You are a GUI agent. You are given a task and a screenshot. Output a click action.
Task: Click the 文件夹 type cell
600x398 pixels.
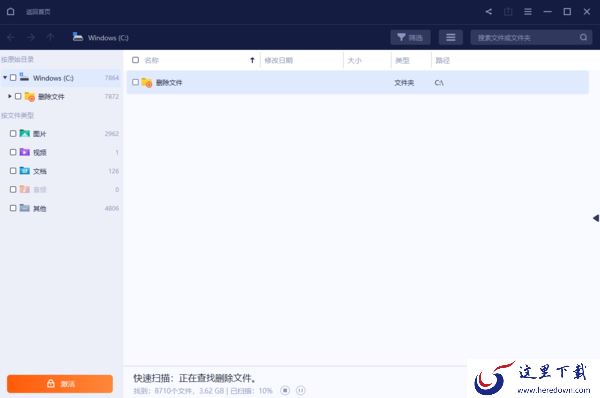pyautogui.click(x=404, y=83)
